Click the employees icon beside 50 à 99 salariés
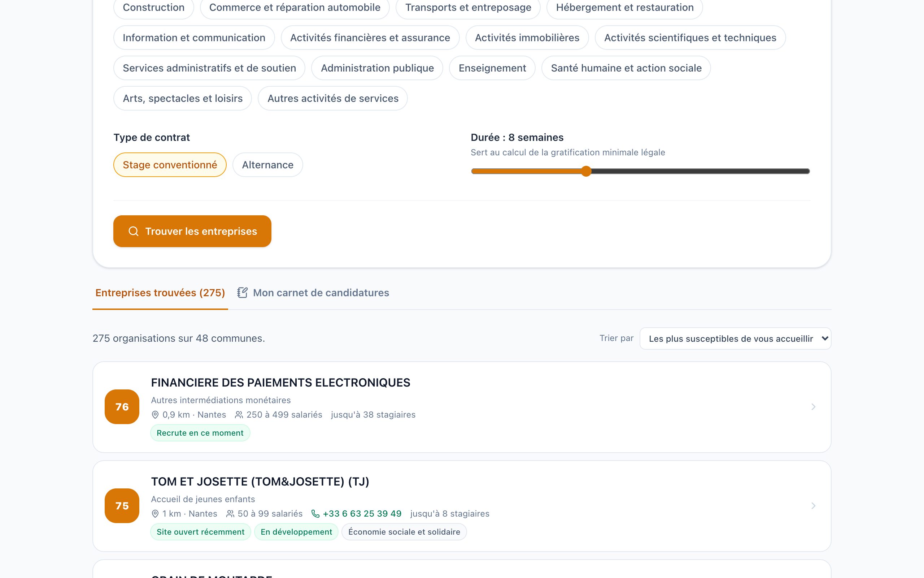Image resolution: width=924 pixels, height=578 pixels. tap(230, 514)
